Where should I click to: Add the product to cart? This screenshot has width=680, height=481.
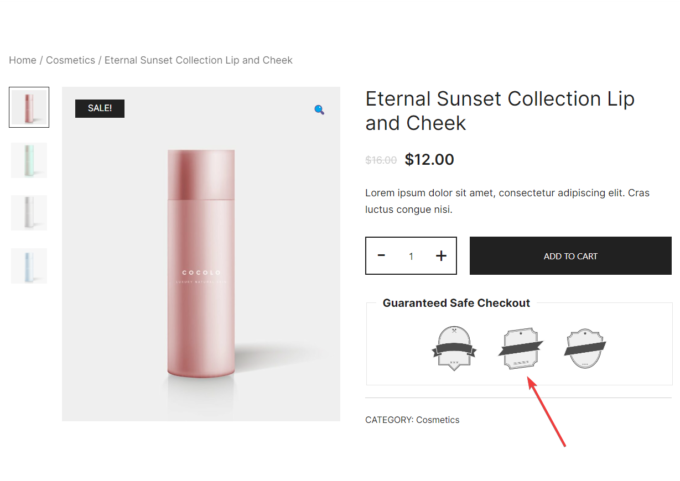570,256
